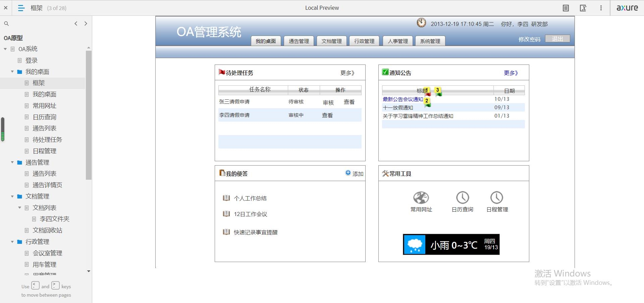Open the three-dots overflow menu
Viewport: 644px width, 303px height.
601,8
